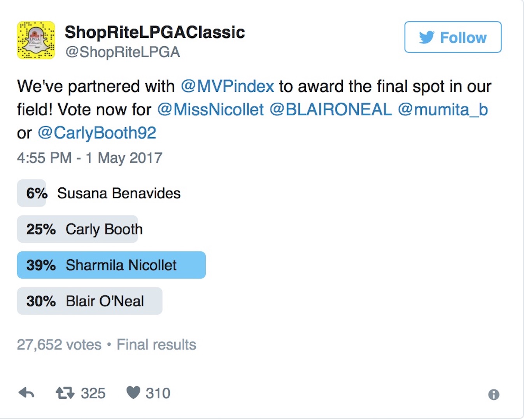Click the 27,652 votes count text
Screen dimensions: 524x420
[59, 345]
